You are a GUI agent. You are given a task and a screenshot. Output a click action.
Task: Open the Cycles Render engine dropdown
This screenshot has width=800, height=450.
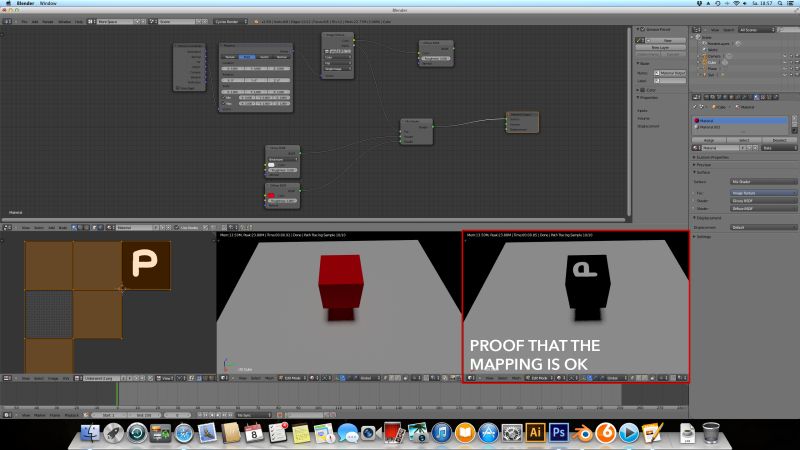coord(230,21)
